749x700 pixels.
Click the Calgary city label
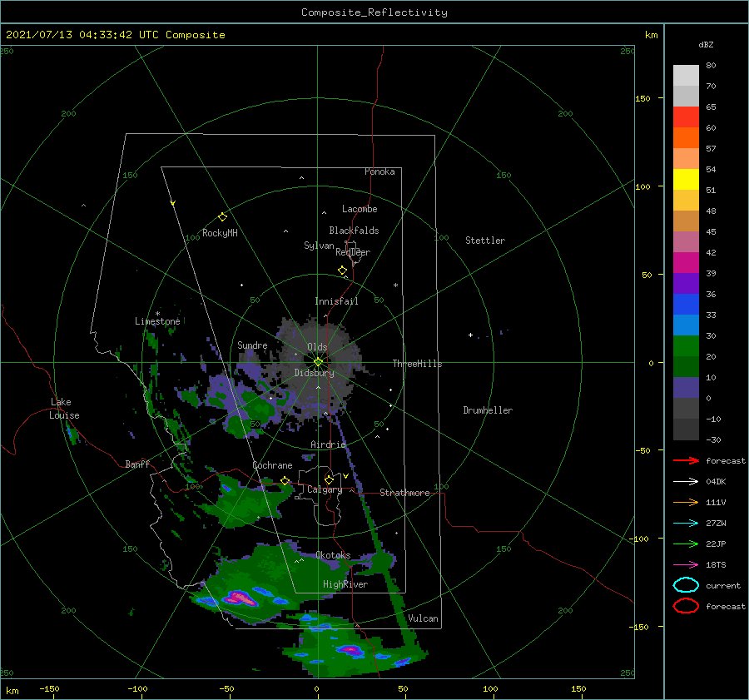coord(325,489)
